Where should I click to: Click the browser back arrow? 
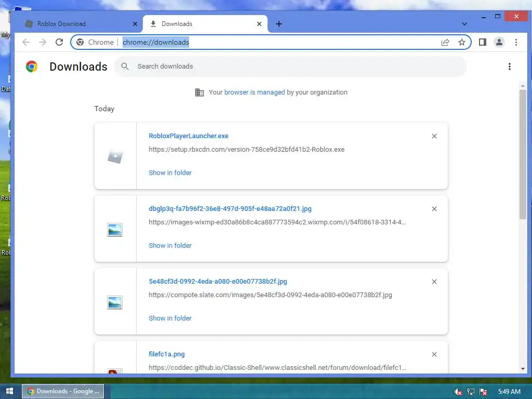26,42
